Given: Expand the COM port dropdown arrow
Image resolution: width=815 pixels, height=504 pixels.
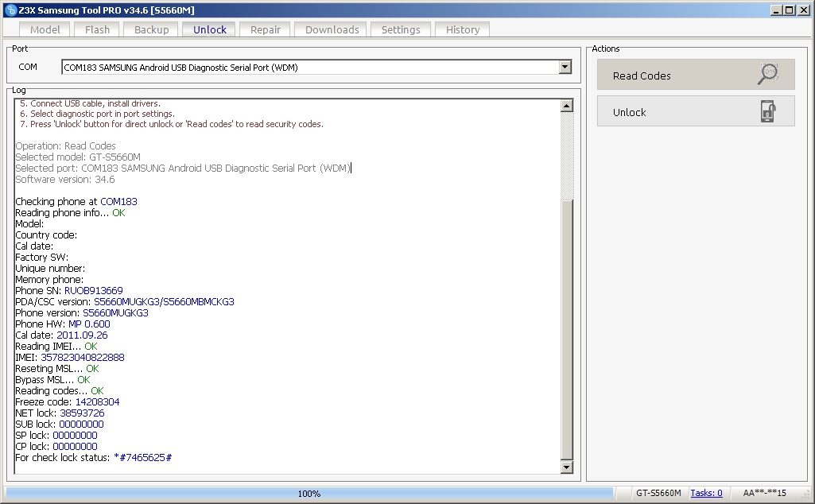Looking at the screenshot, I should 565,67.
